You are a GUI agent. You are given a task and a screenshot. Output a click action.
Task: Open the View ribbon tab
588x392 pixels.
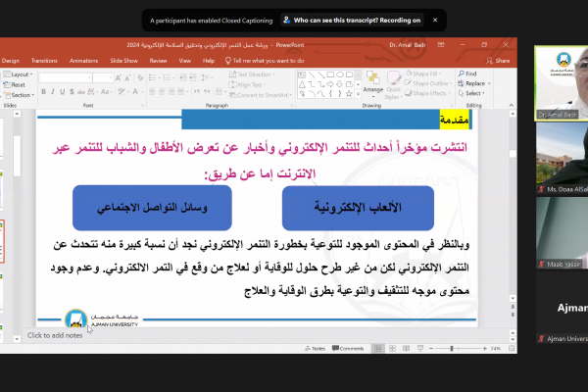click(x=185, y=61)
